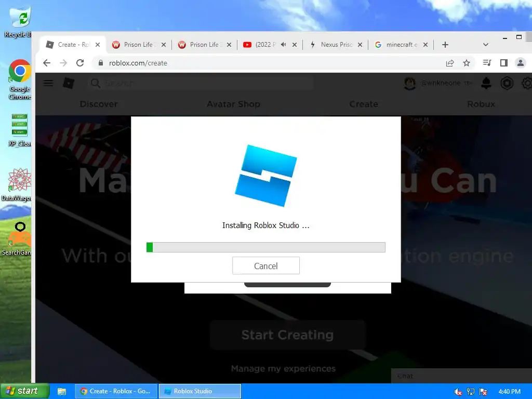
Task: Switch to the first Prison Life tab
Action: [x=138, y=45]
